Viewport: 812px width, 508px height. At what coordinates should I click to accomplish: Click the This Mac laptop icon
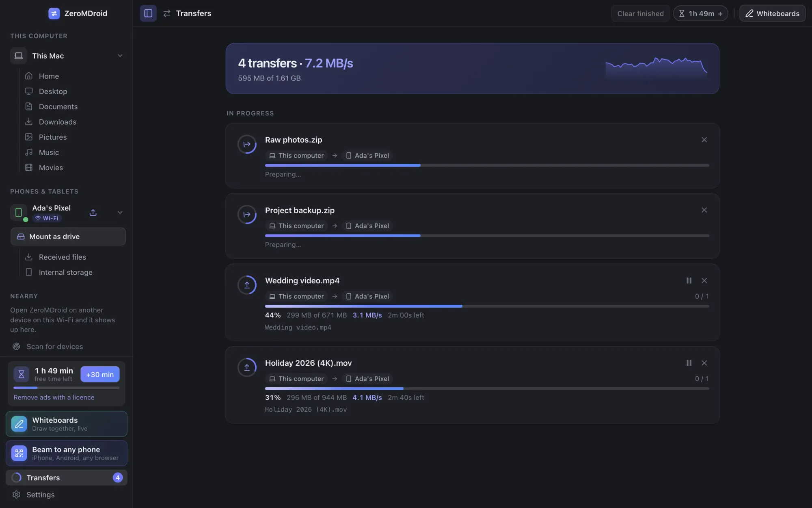click(x=19, y=56)
